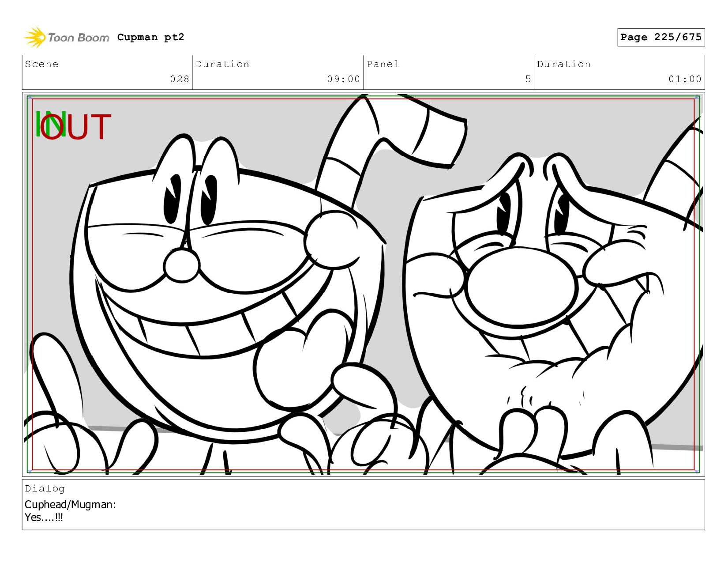Screen dimensions: 728x563
Task: Click the red "OUT" camera marker
Action: 75,127
